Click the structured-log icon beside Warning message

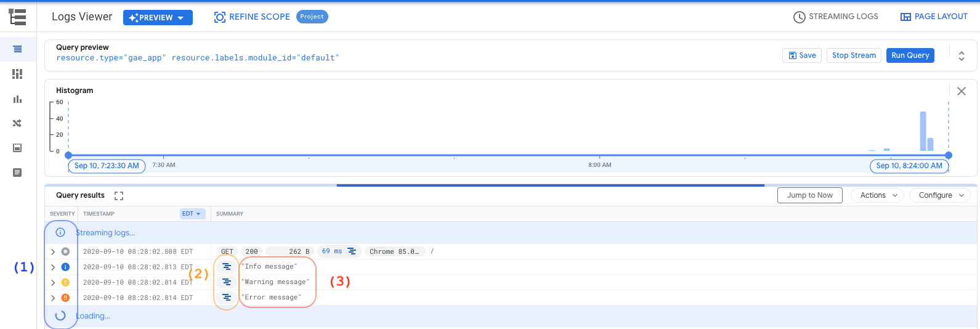tap(227, 282)
